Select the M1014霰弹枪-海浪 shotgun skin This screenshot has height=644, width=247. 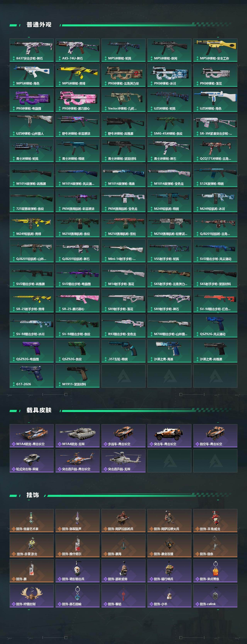click(123, 175)
